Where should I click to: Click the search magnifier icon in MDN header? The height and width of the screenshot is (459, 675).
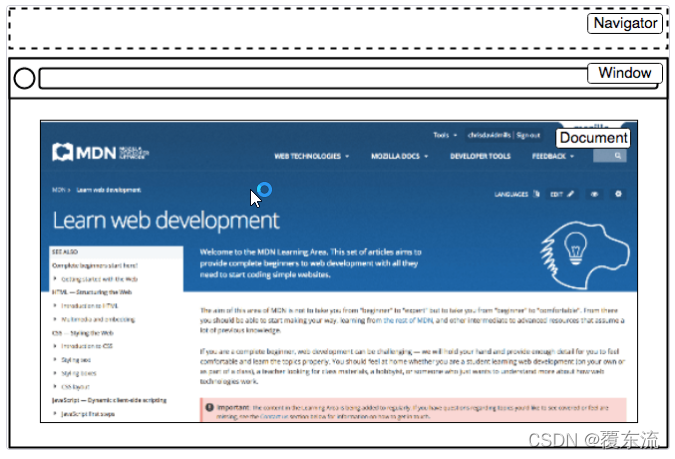tap(618, 156)
